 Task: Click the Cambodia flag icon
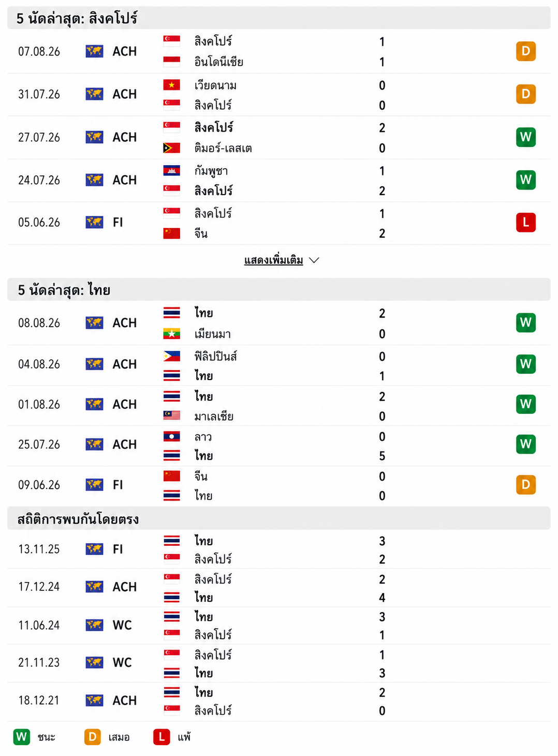(171, 170)
